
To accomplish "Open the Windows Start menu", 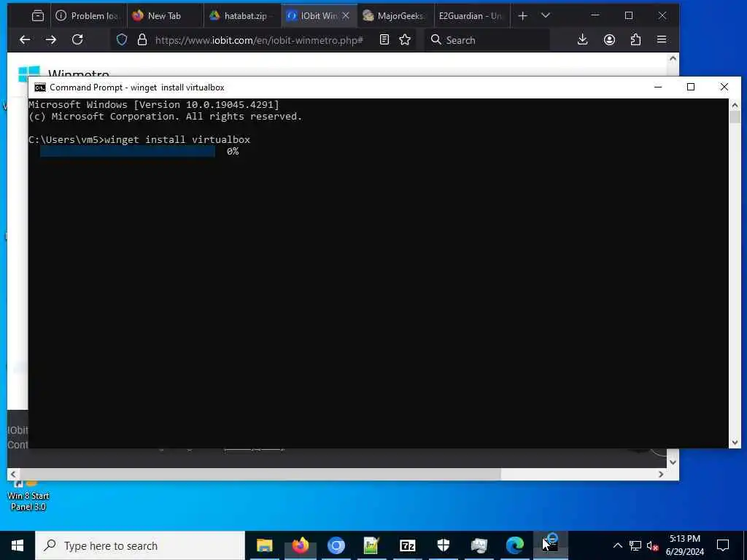I will [18, 545].
